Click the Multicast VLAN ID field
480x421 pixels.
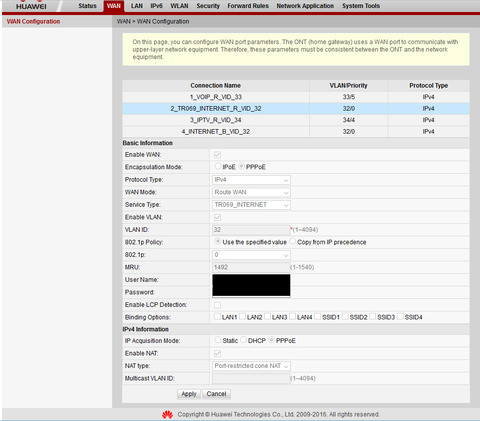point(251,379)
